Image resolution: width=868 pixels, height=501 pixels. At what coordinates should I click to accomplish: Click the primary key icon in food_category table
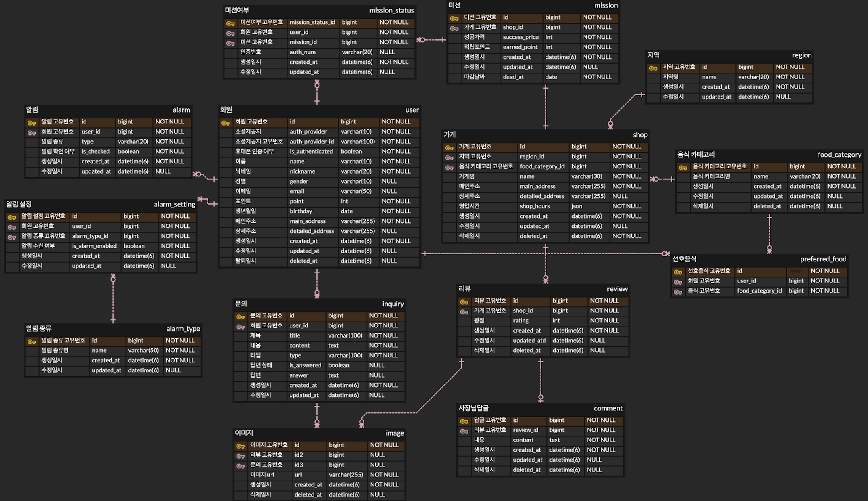(683, 168)
